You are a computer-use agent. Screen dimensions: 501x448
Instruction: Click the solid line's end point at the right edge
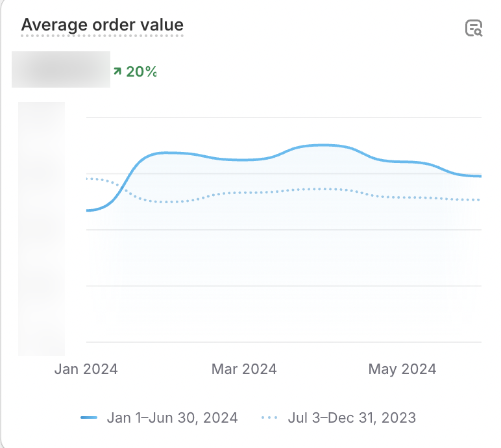coord(480,176)
